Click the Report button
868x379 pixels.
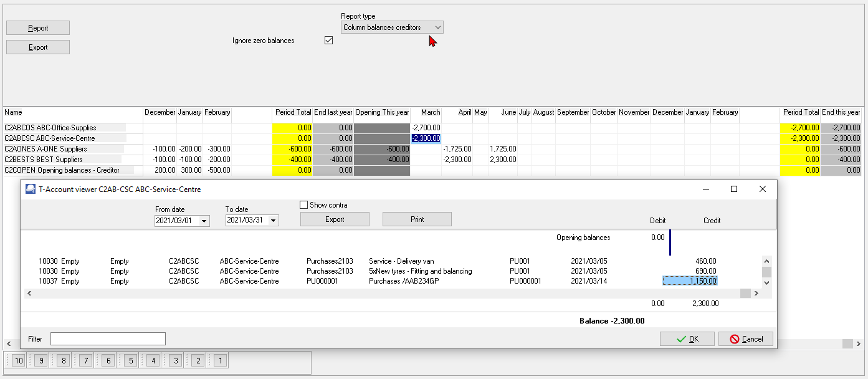click(x=38, y=28)
